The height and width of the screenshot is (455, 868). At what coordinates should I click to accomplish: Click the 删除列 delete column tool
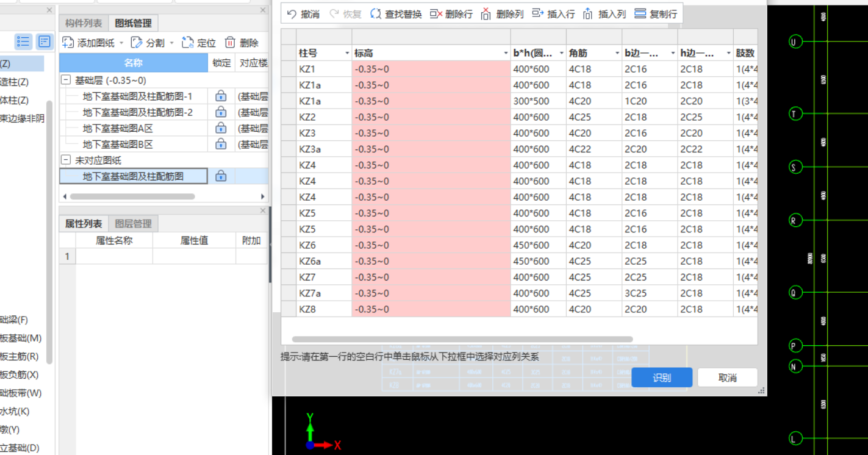coord(502,14)
